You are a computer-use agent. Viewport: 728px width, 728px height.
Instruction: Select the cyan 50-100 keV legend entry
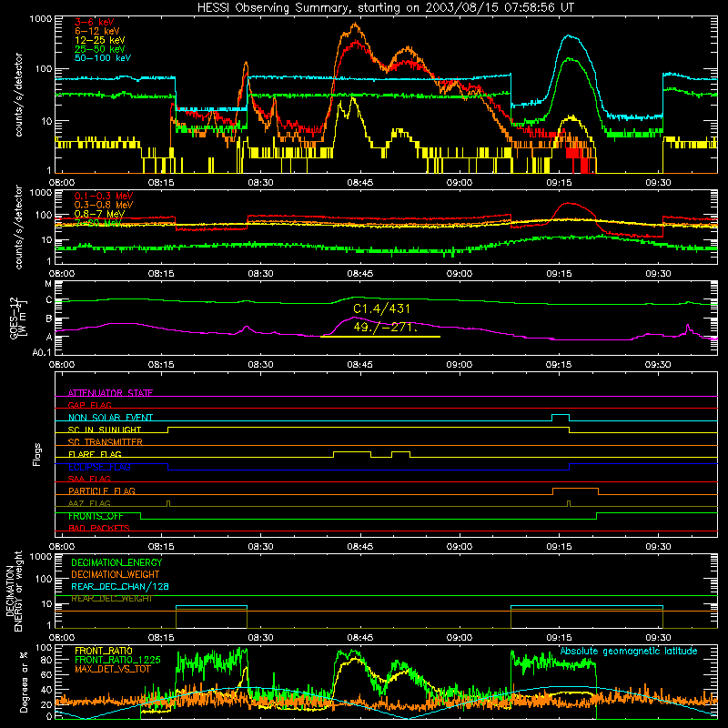coord(103,58)
